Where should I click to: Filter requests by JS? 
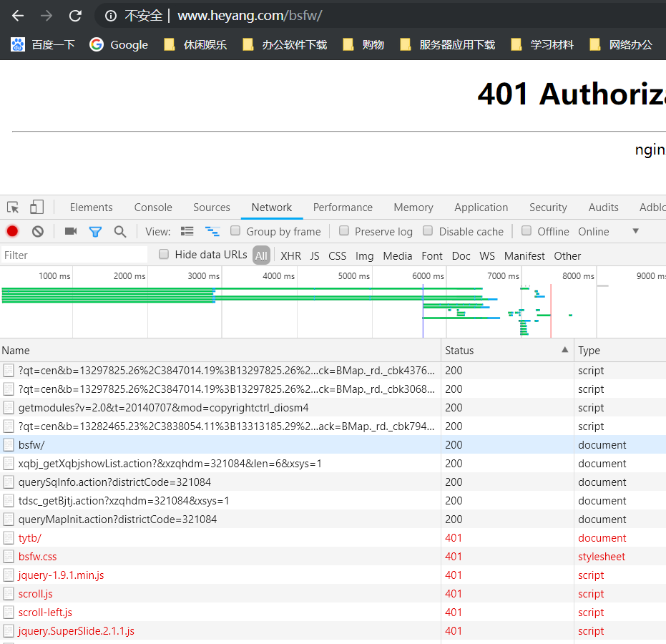315,255
